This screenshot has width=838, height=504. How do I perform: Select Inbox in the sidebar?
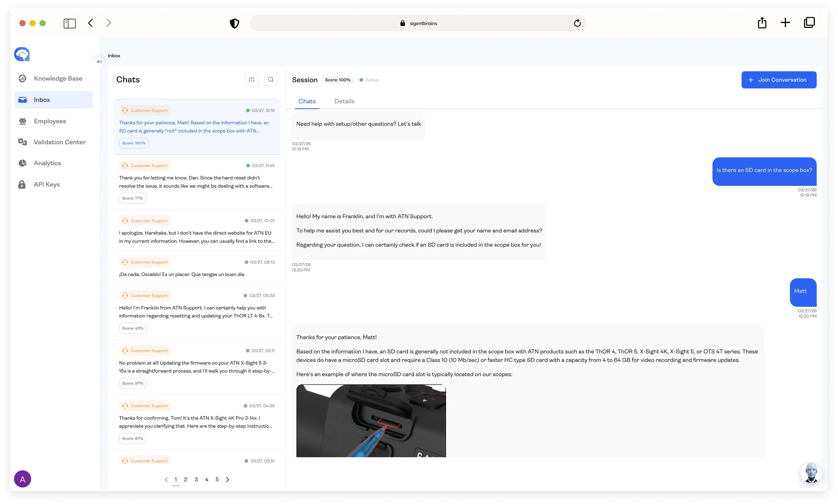pos(54,100)
